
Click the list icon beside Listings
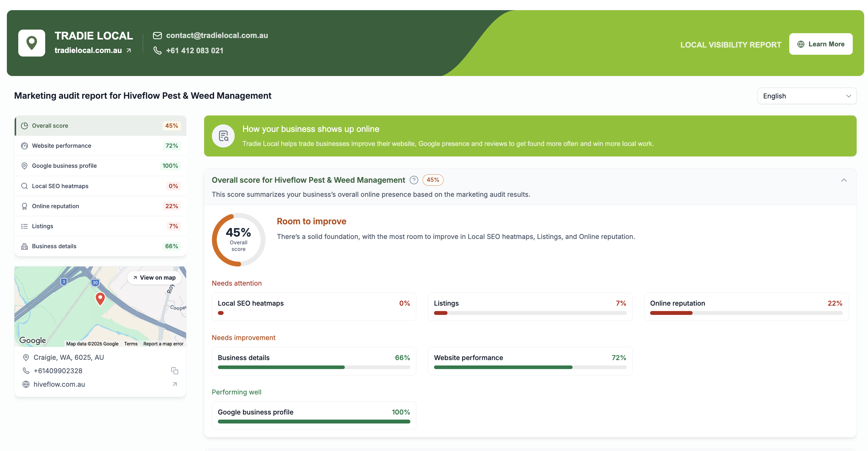[24, 226]
